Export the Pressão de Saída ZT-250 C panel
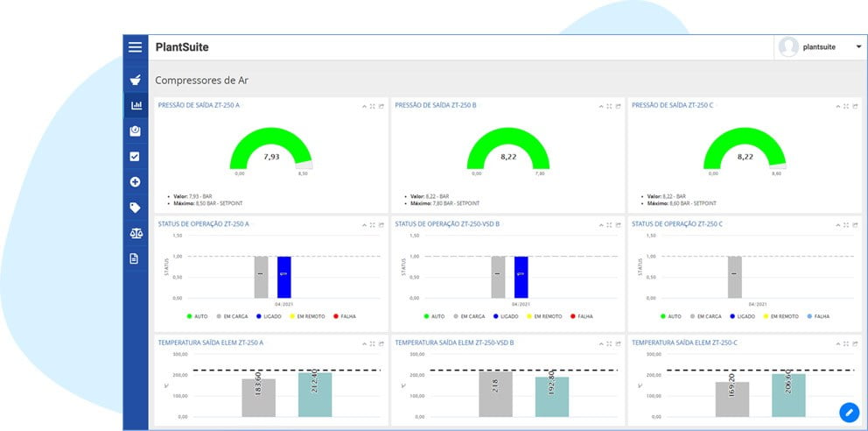 [x=855, y=106]
